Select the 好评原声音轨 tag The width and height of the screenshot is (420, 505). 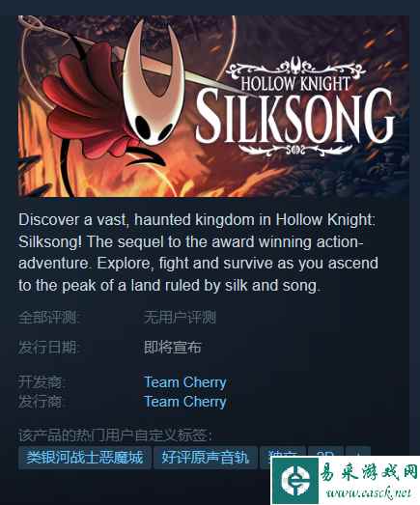coord(206,458)
